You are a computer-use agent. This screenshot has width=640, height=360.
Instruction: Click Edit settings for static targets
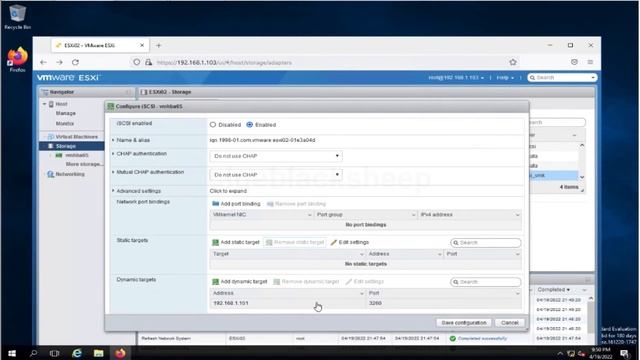click(x=350, y=242)
